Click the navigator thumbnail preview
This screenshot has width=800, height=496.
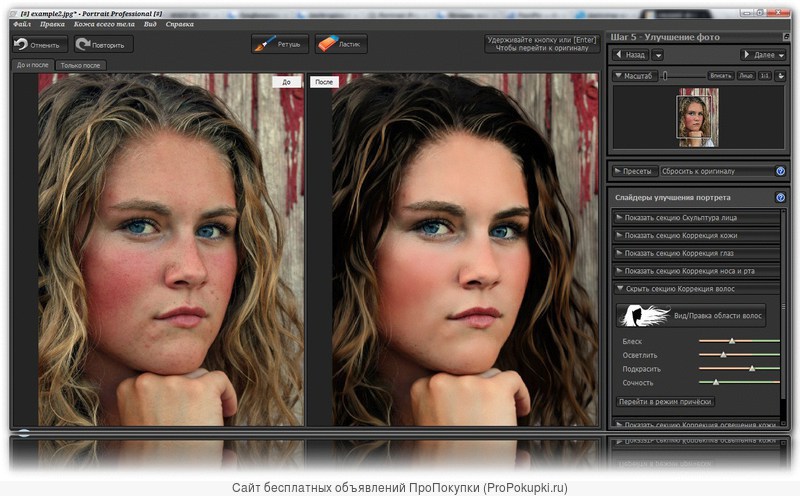point(697,117)
